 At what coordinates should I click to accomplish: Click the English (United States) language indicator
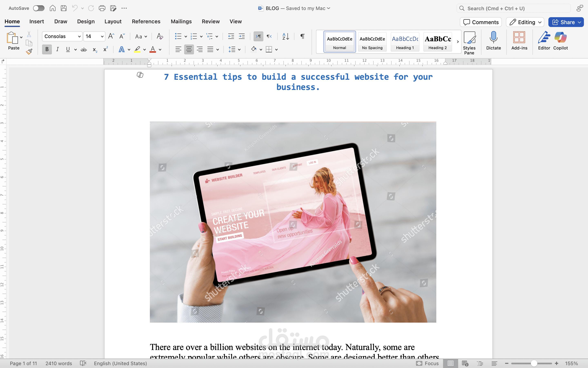pos(120,363)
